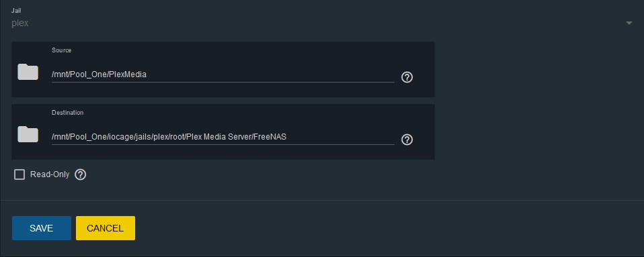Click the Jail field label
This screenshot has width=644, height=257.
16,11
